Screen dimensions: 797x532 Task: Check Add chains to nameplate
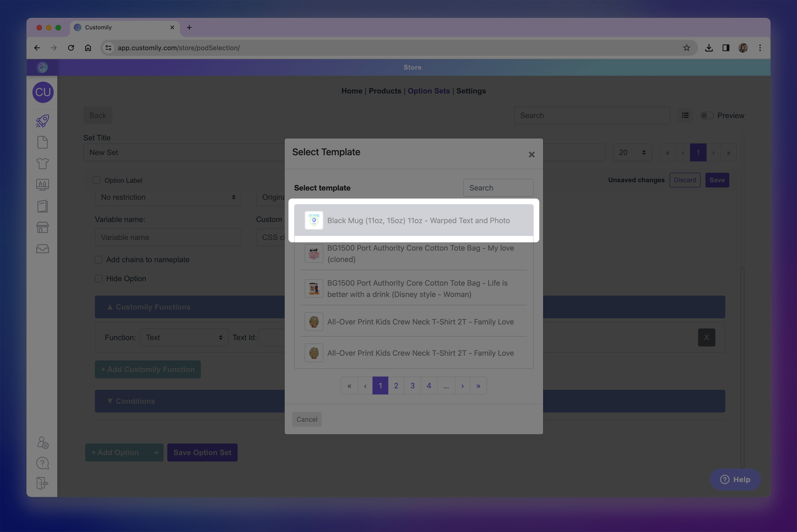pos(99,260)
